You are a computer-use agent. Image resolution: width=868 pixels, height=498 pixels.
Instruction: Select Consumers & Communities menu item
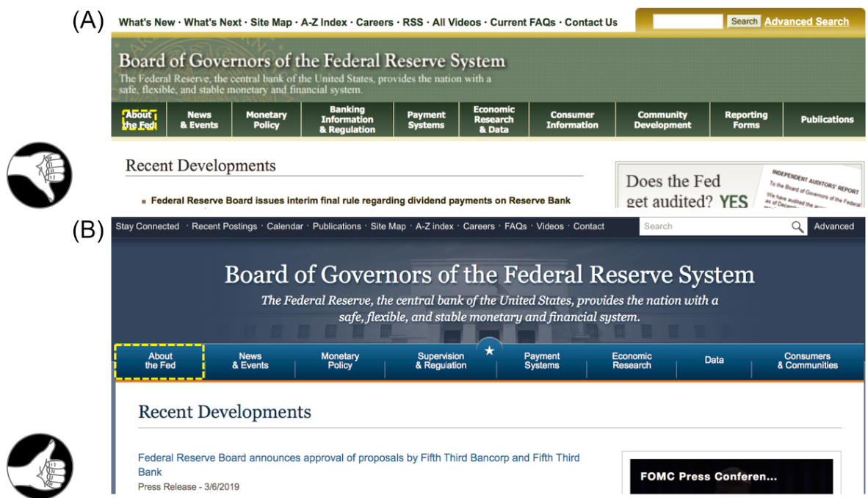click(808, 361)
